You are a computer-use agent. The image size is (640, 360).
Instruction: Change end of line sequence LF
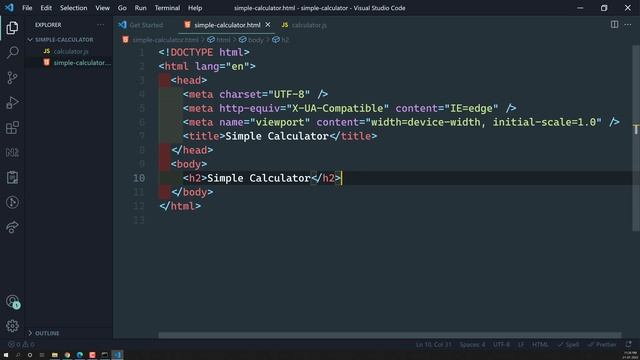tap(521, 344)
